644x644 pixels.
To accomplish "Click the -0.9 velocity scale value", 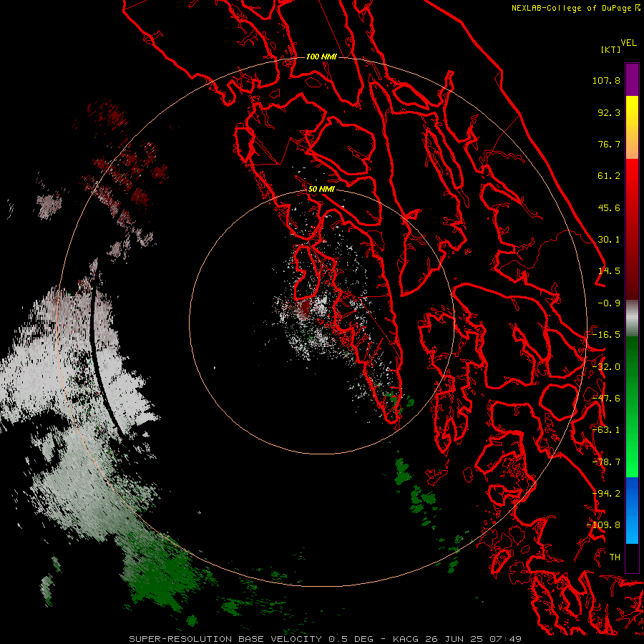I will click(x=609, y=303).
